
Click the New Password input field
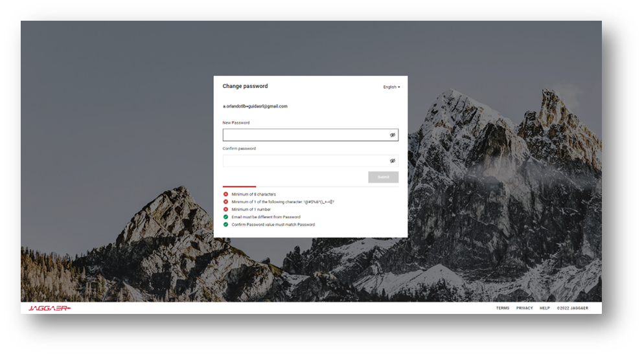coord(305,135)
